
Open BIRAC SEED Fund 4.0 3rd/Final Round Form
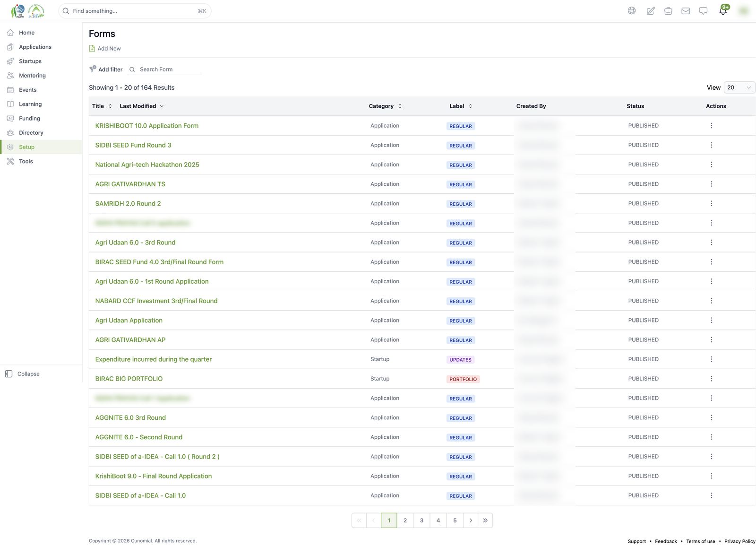(159, 262)
